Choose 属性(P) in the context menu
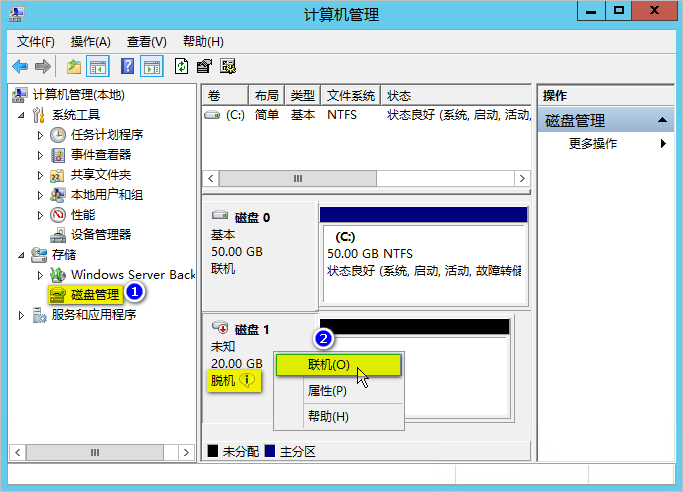 [x=338, y=391]
